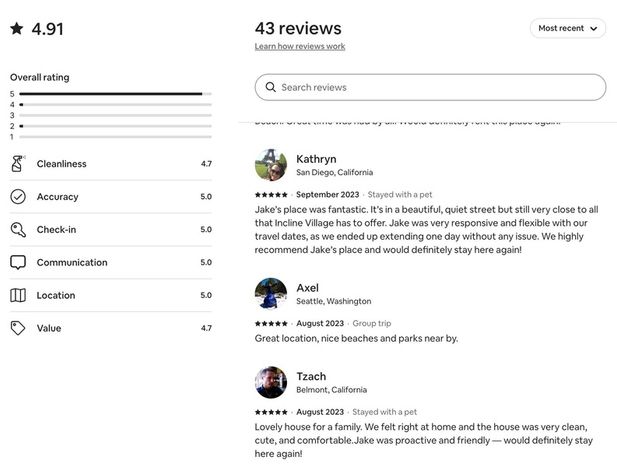Click the magnifying glass search icon
The image size is (617, 467).
pos(270,88)
